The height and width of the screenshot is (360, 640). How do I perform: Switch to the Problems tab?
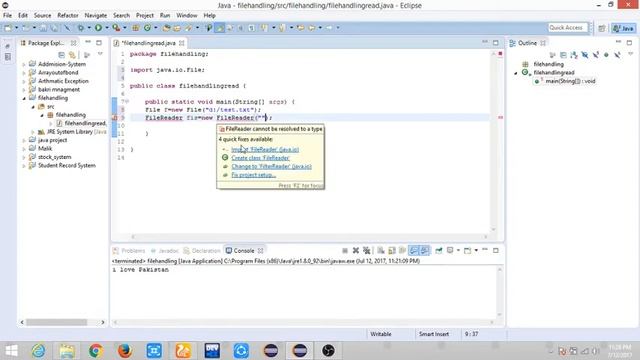[x=129, y=251]
